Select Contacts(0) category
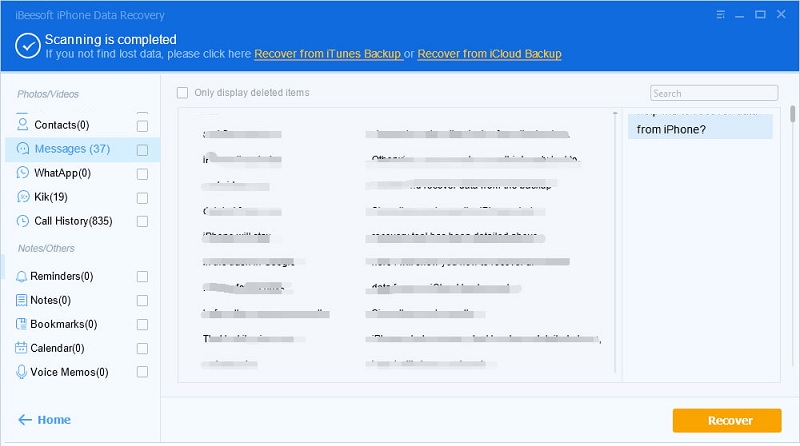 point(62,125)
